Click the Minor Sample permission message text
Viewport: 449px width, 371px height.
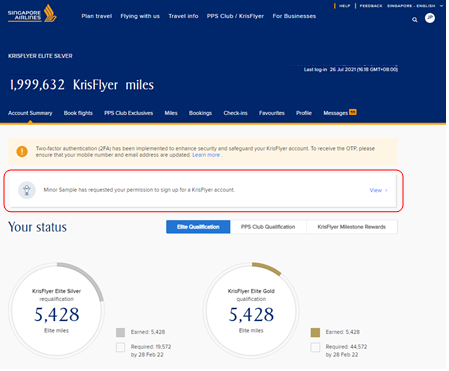tap(139, 190)
